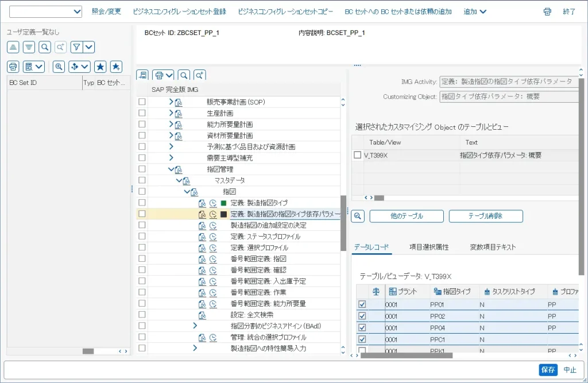588x383 pixels.
Task: Click 終了 in top right
Action: click(569, 11)
